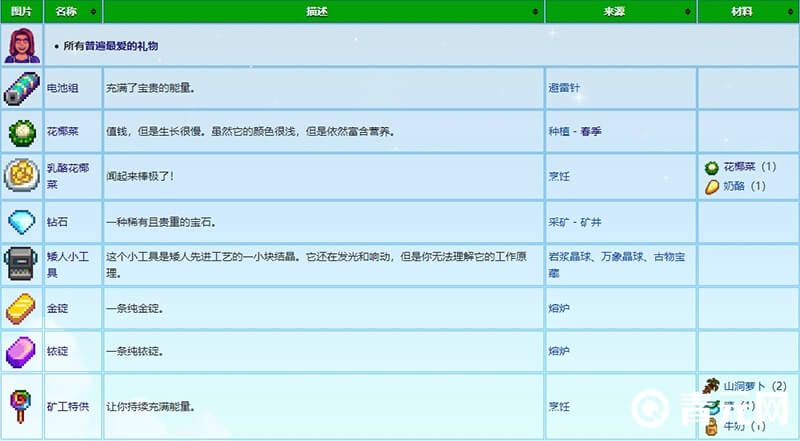Open the 春季 season link
The height and width of the screenshot is (441, 800).
[591, 132]
